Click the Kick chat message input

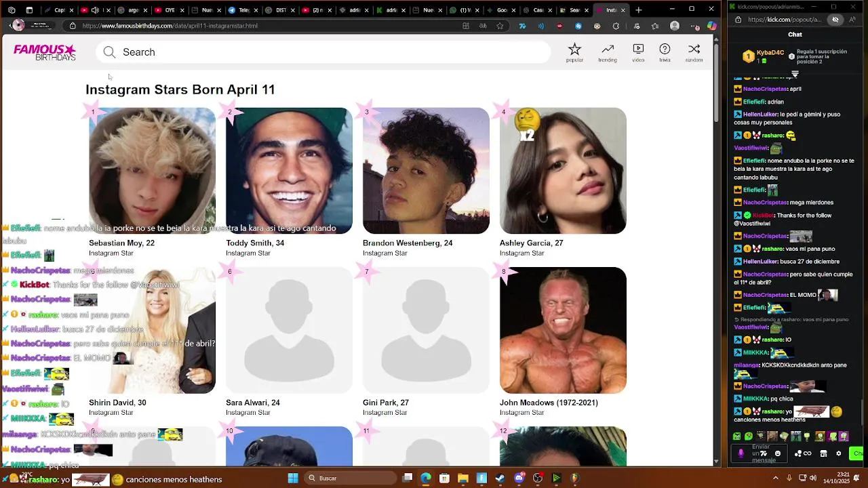click(x=759, y=453)
